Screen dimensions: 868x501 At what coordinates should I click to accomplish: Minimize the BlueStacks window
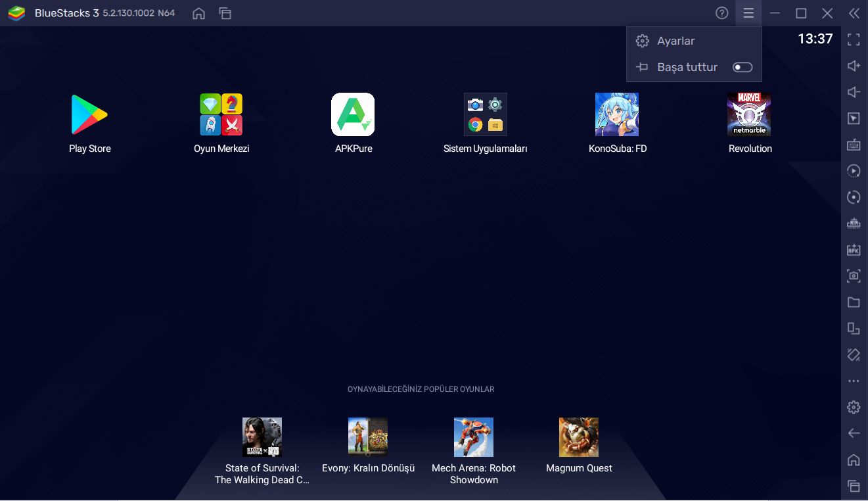click(775, 13)
